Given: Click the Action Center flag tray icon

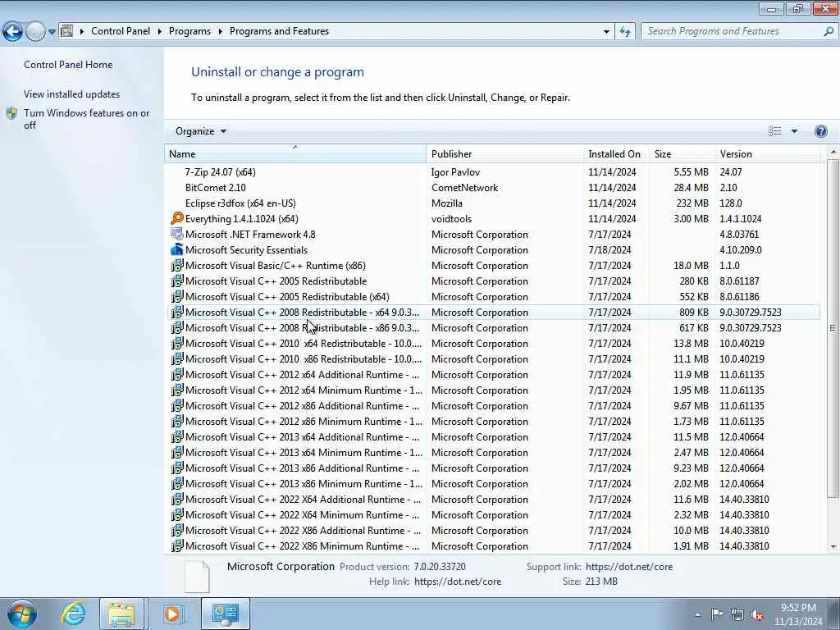Looking at the screenshot, I should click(717, 614).
